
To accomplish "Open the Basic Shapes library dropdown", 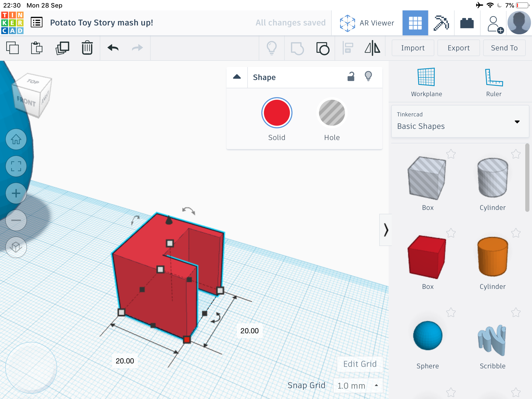I will 460,121.
